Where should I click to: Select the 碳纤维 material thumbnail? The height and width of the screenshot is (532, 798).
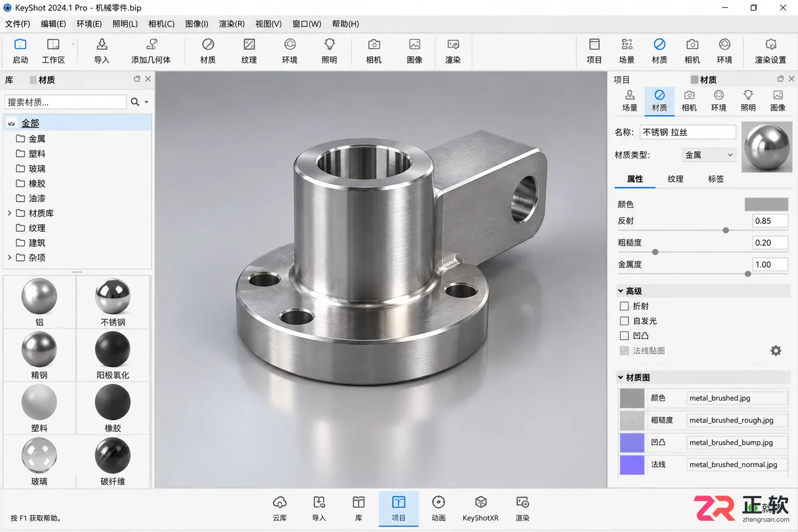coord(112,456)
